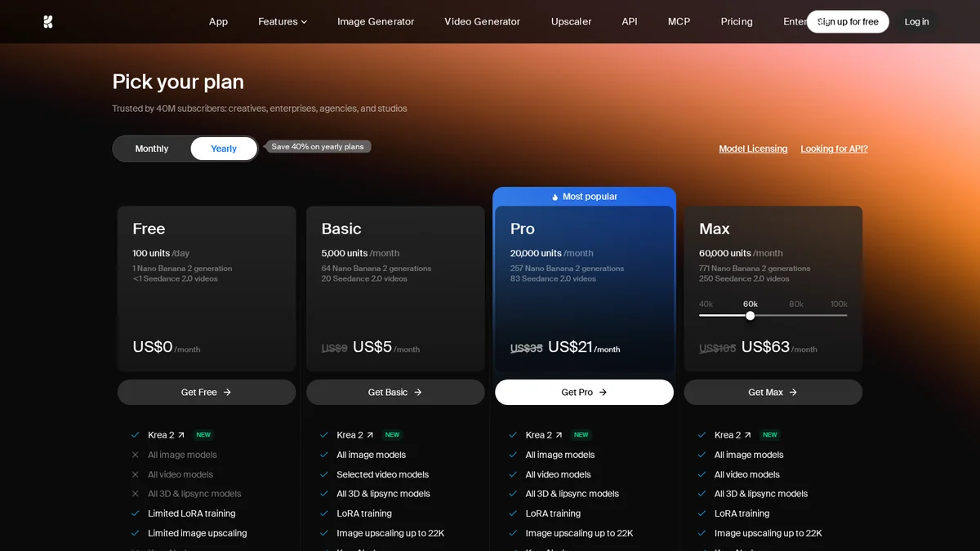
Task: Click the Most popular banner on Pro
Action: pos(584,197)
